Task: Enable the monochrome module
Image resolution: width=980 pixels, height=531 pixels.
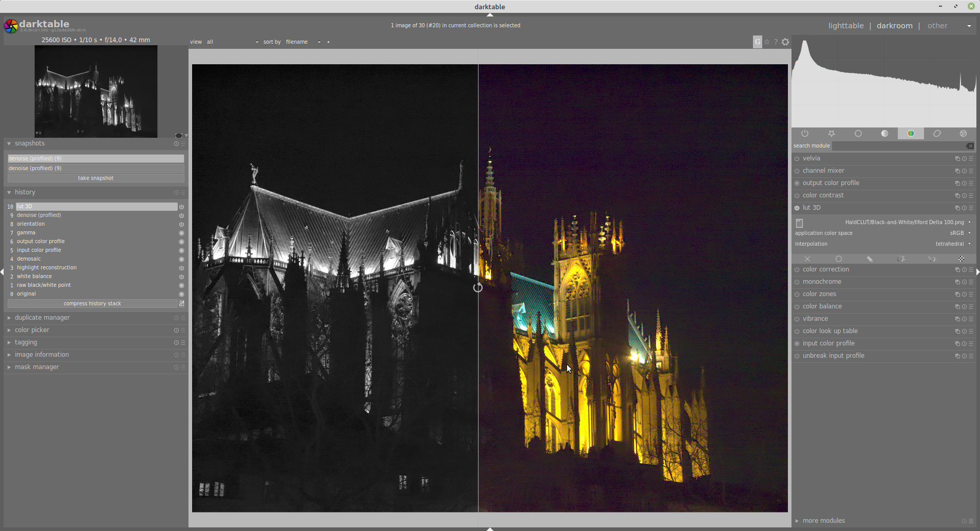Action: coord(797,282)
